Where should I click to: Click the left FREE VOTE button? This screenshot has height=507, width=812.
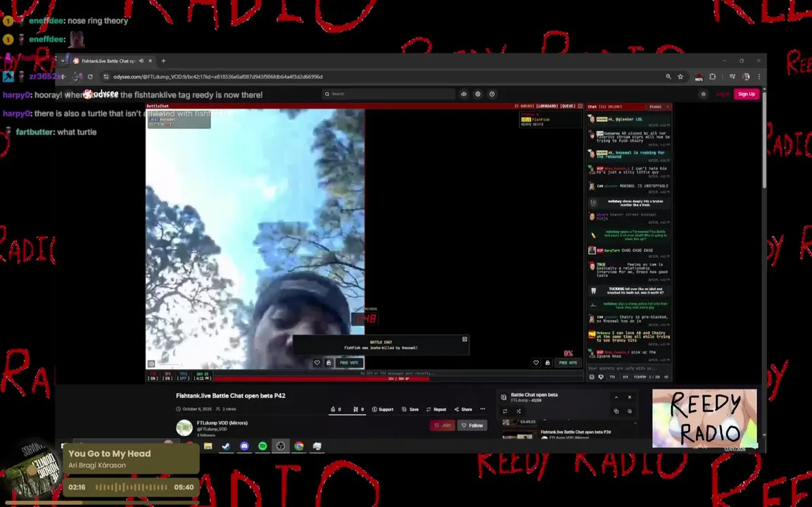pyautogui.click(x=349, y=363)
